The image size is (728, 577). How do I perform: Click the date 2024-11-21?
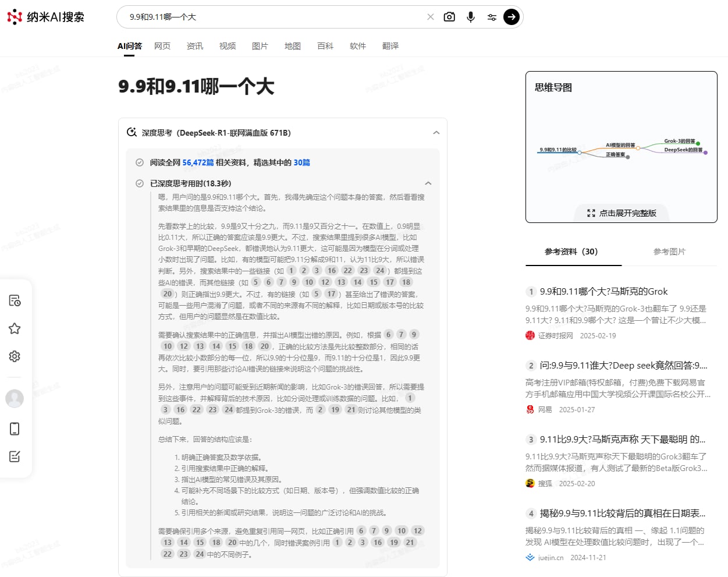(588, 557)
